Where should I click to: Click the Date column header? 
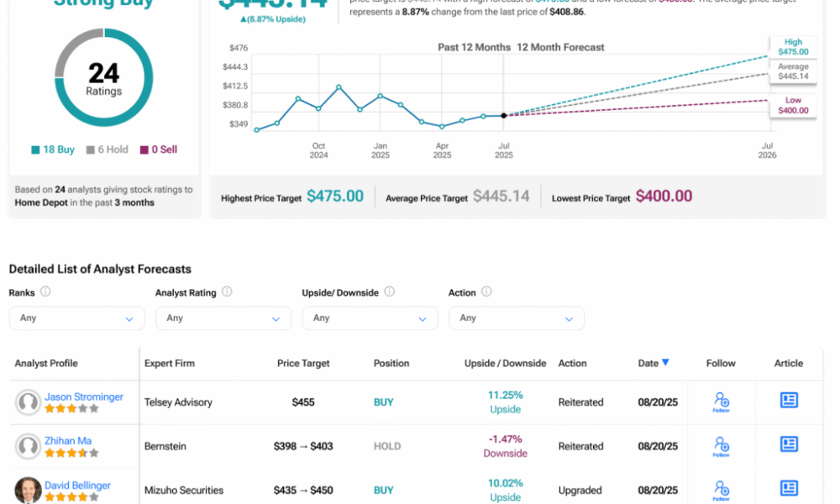click(648, 363)
